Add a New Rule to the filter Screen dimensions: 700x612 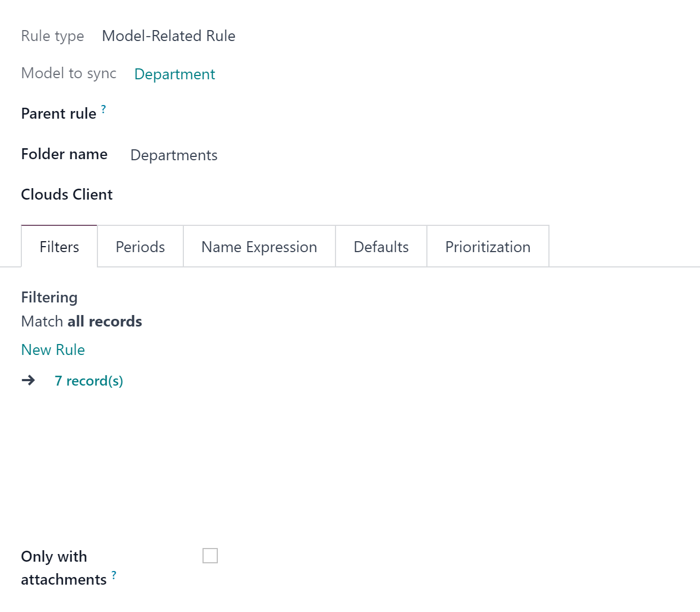(x=53, y=349)
